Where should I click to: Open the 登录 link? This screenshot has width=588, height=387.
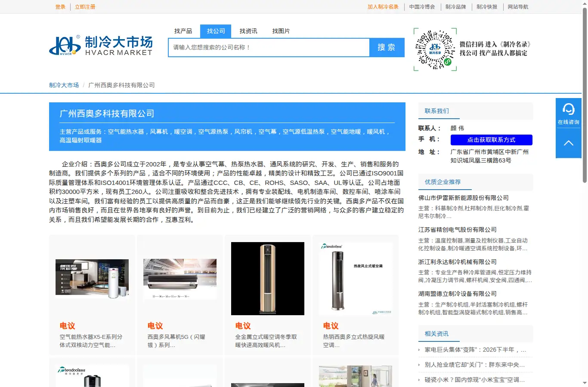(x=61, y=7)
